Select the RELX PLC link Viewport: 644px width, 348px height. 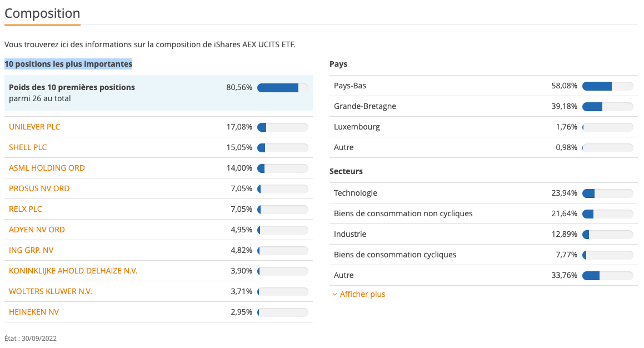pyautogui.click(x=26, y=209)
